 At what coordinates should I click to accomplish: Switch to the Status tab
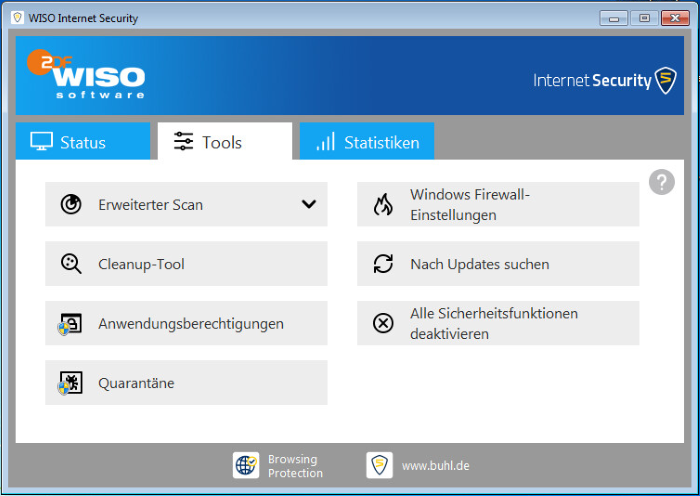coord(82,142)
